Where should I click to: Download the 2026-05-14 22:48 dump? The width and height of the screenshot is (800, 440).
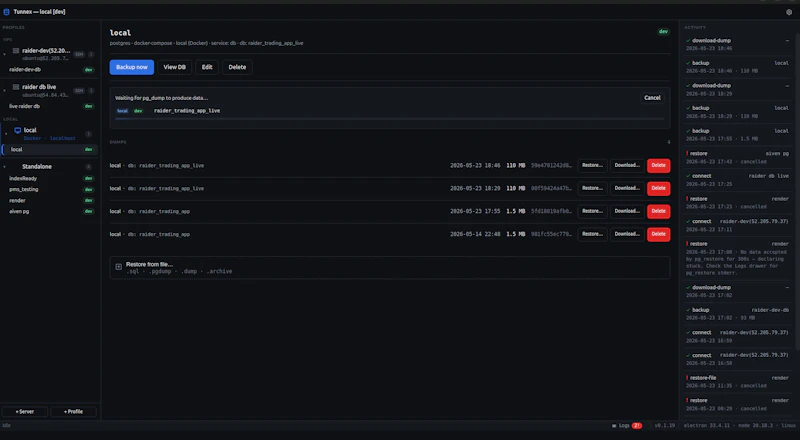(627, 234)
